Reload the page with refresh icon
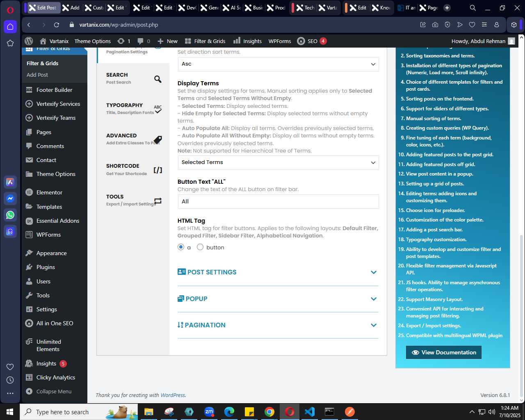This screenshot has width=525, height=420. (57, 25)
